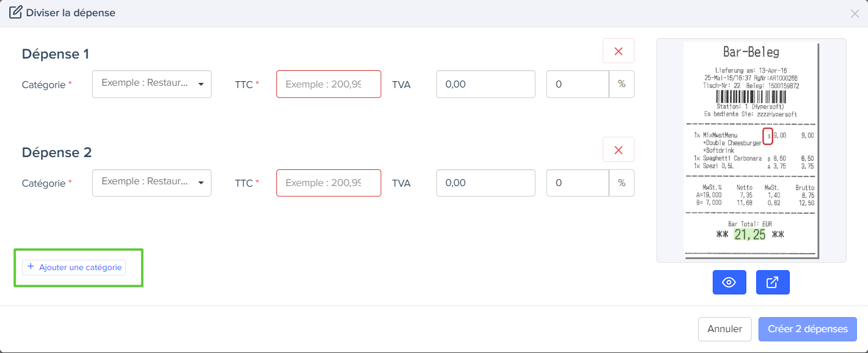This screenshot has height=353, width=868.
Task: Click the TVA rate field of Dépense 2
Action: point(578,183)
